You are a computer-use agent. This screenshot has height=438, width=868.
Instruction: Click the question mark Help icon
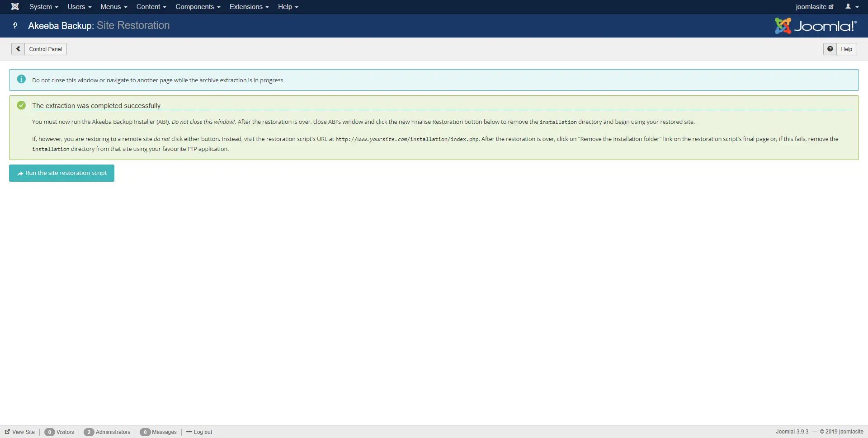click(x=830, y=49)
